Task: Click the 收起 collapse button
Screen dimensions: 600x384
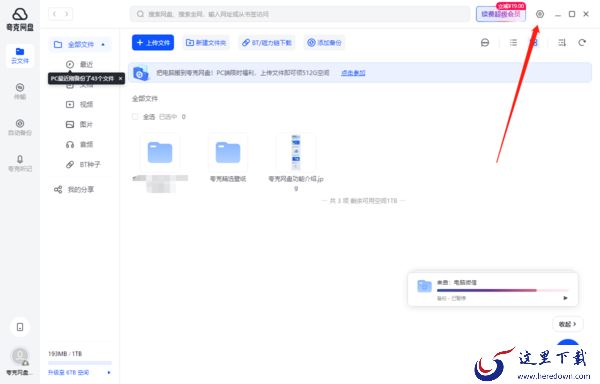Action: point(567,324)
